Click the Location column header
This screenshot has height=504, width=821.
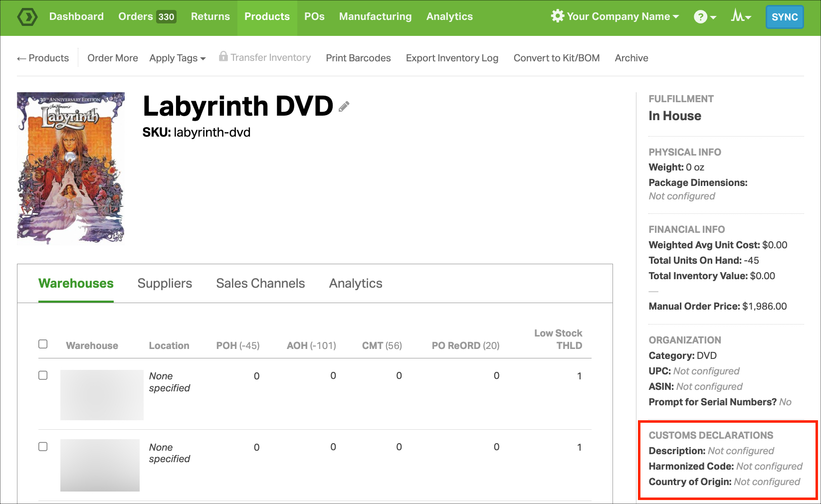169,345
